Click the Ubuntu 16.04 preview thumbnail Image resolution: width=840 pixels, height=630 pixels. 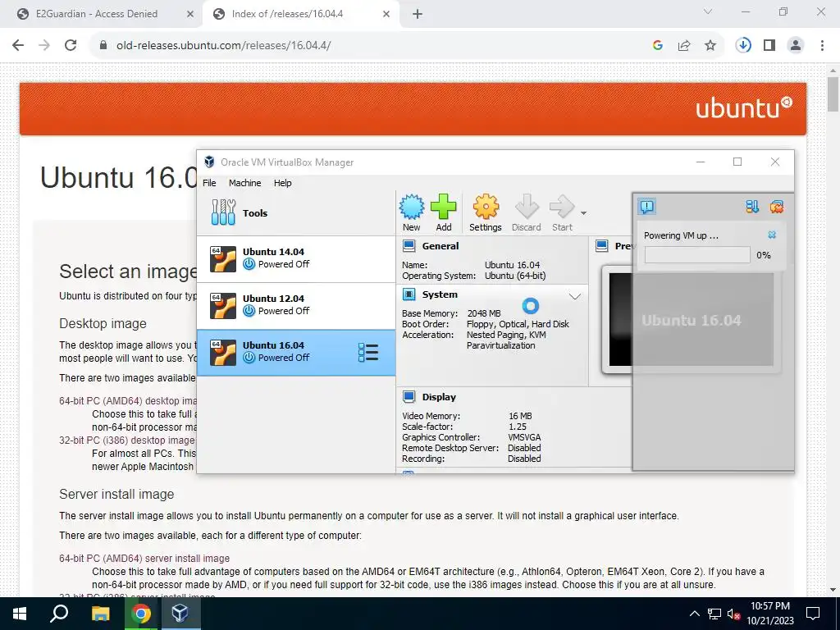tap(691, 320)
